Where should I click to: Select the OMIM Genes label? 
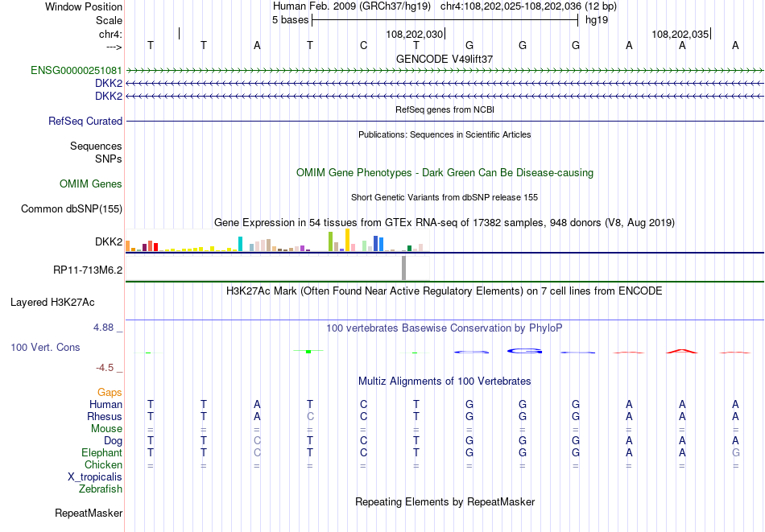click(x=91, y=184)
